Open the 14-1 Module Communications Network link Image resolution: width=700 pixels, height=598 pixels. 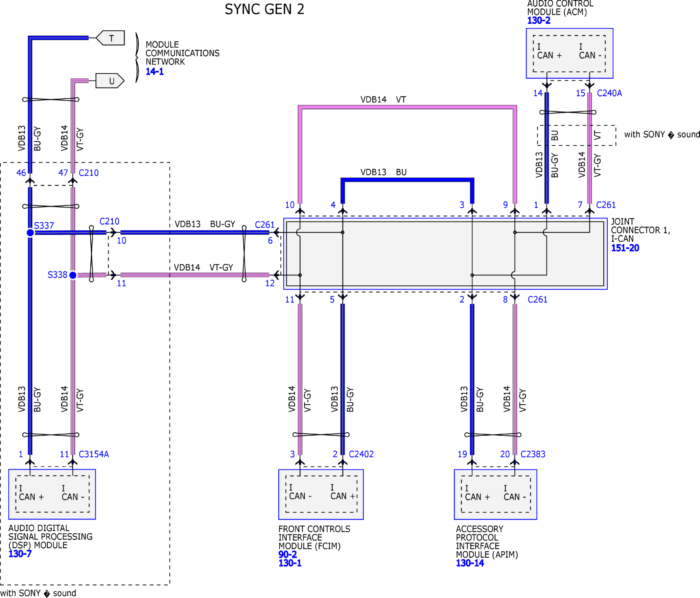(x=154, y=71)
